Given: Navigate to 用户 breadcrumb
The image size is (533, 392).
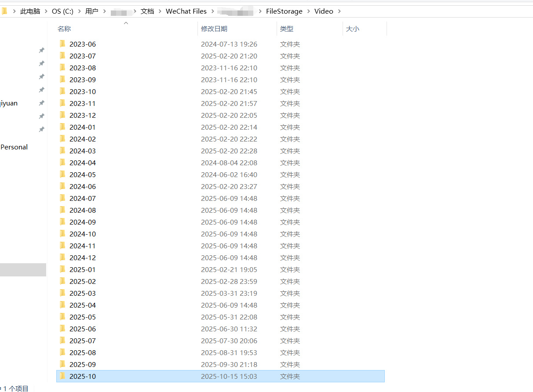Looking at the screenshot, I should (92, 11).
